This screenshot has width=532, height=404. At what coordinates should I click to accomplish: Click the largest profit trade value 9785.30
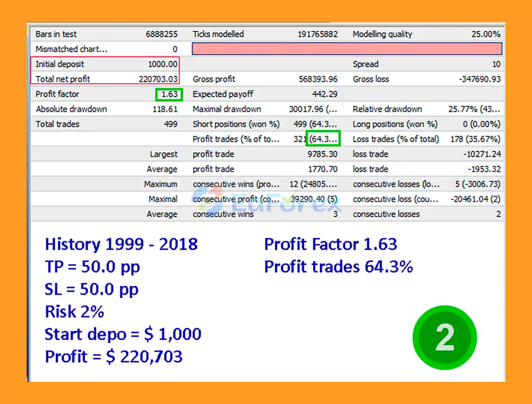coord(322,154)
